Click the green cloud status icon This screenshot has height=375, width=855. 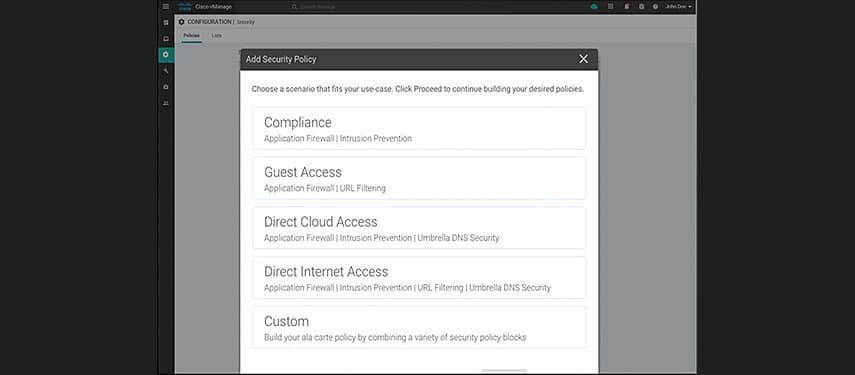click(594, 7)
